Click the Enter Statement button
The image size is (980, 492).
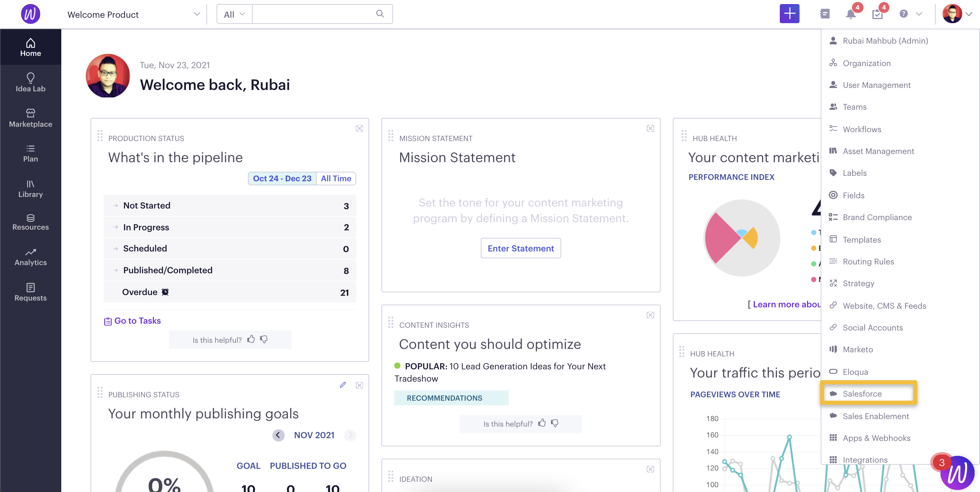tap(520, 248)
